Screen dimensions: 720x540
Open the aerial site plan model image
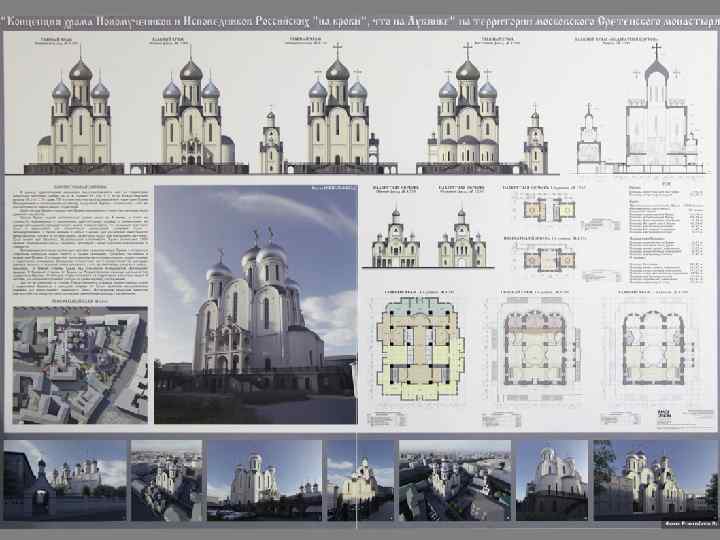click(80, 365)
